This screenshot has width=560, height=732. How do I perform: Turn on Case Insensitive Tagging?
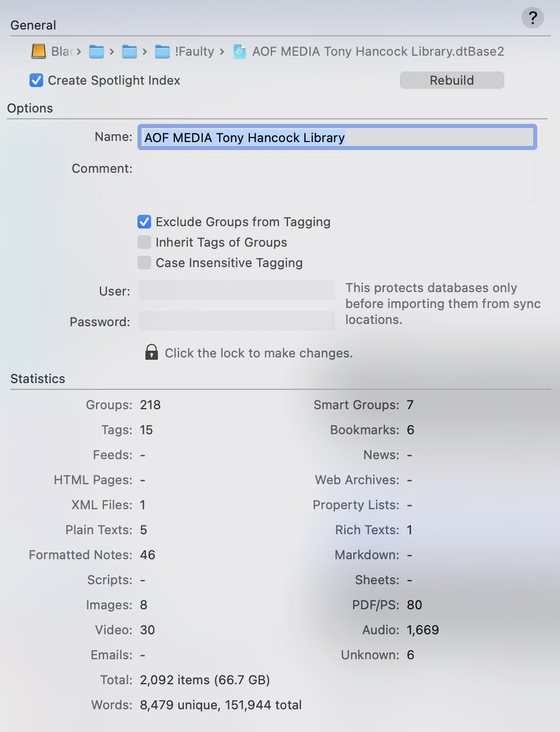[x=144, y=263]
